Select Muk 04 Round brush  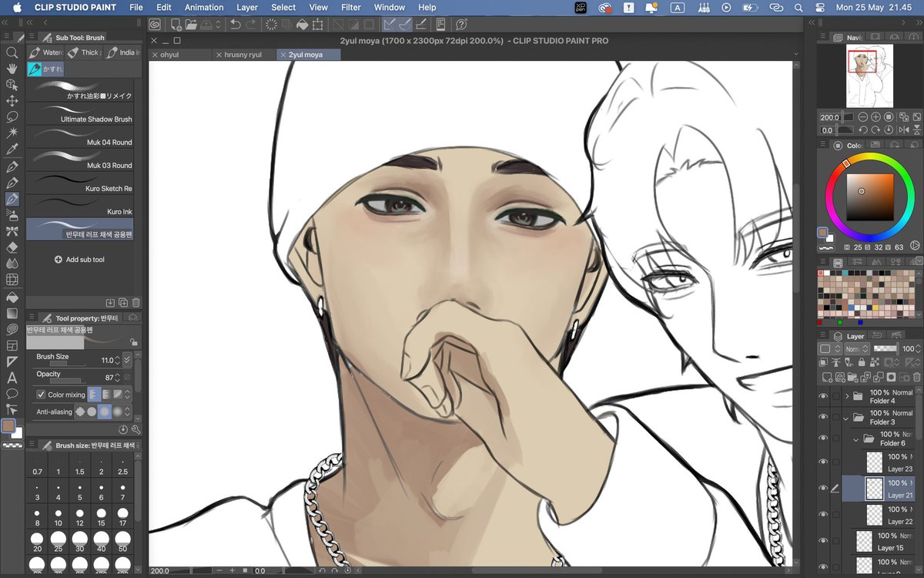pos(80,137)
